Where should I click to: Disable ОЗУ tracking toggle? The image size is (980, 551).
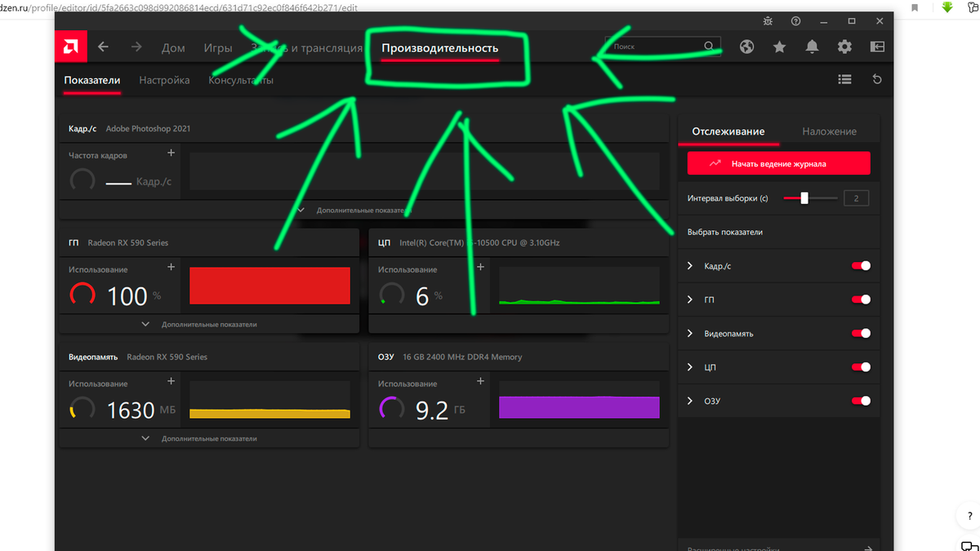point(861,401)
